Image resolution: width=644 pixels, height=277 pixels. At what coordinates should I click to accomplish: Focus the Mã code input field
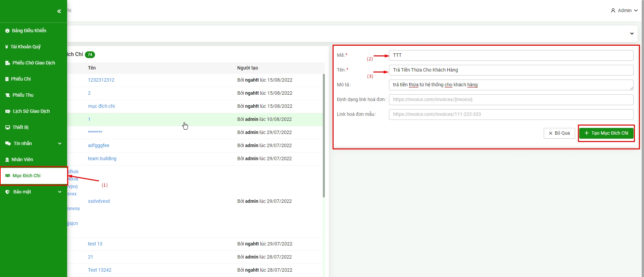(511, 55)
